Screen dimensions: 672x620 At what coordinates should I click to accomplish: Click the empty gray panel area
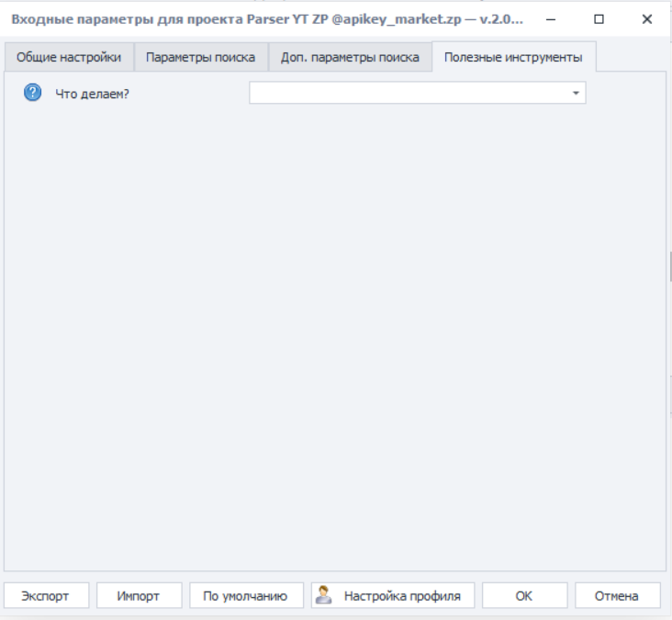335,340
